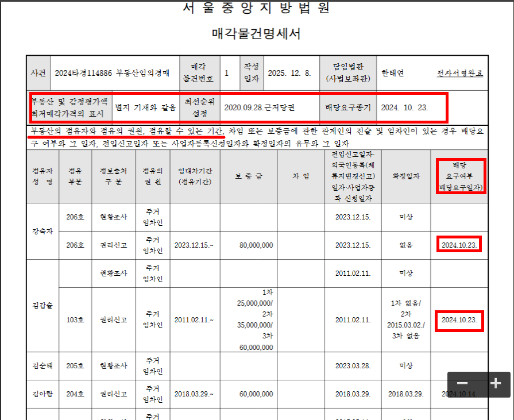Select lease period 2011.02.11.~
Viewport: 514px width, 420px height.
point(194,319)
